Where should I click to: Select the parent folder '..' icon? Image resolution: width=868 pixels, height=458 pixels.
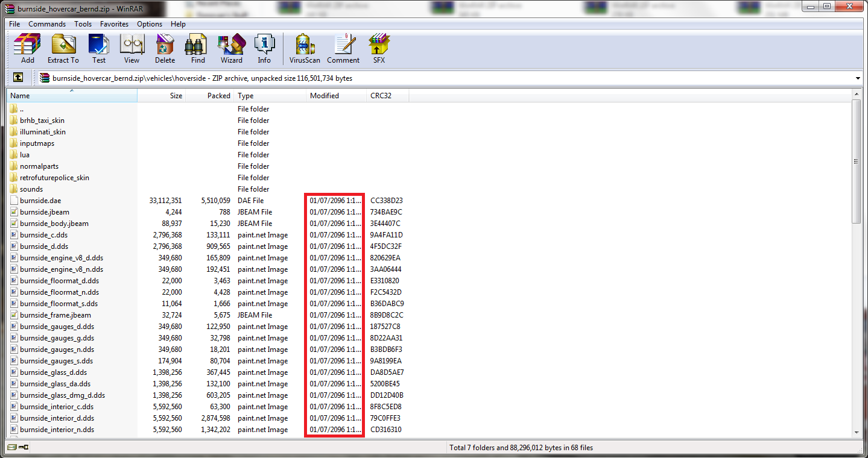tap(14, 109)
